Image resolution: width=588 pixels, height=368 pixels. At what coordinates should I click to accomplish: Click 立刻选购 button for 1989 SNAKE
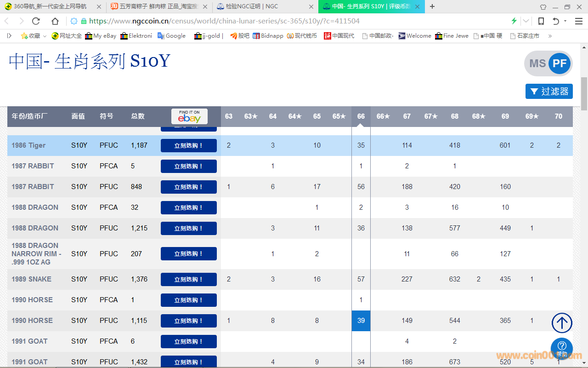click(x=188, y=279)
